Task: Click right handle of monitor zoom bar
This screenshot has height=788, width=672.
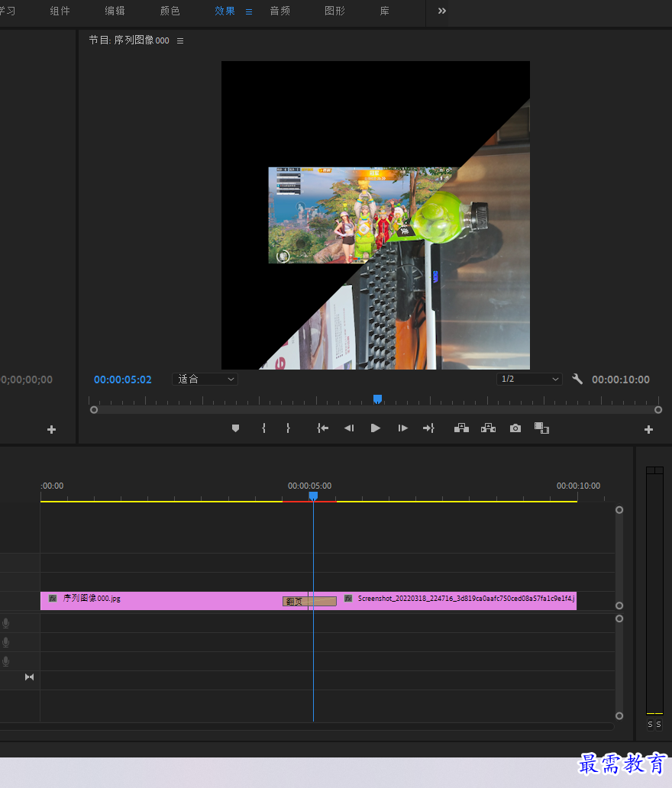Action: pos(658,410)
